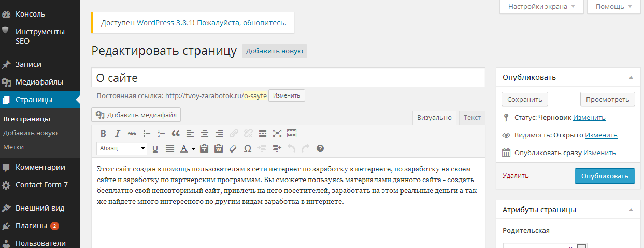Open the editor help icon
Image resolution: width=644 pixels, height=248 pixels.
320,148
